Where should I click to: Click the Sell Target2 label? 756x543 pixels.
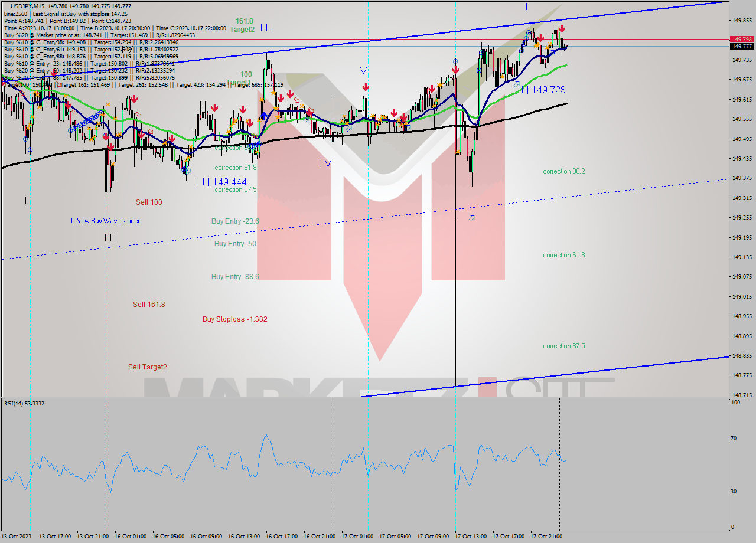148,367
